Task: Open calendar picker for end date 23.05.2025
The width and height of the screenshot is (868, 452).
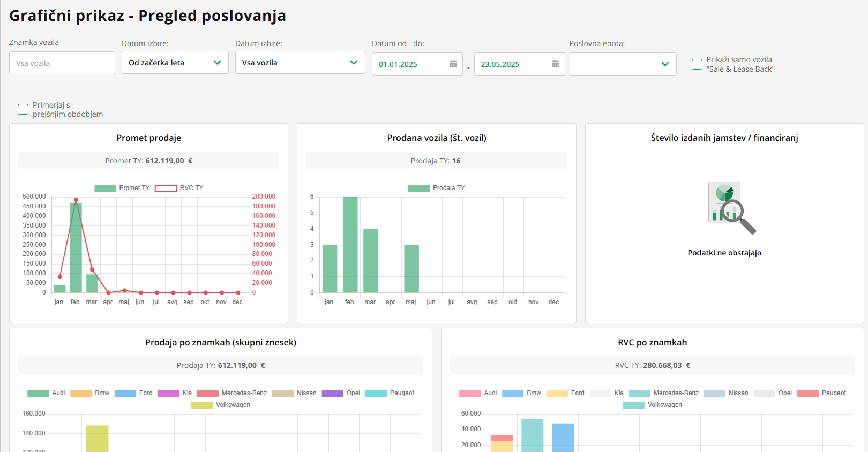Action: click(555, 64)
